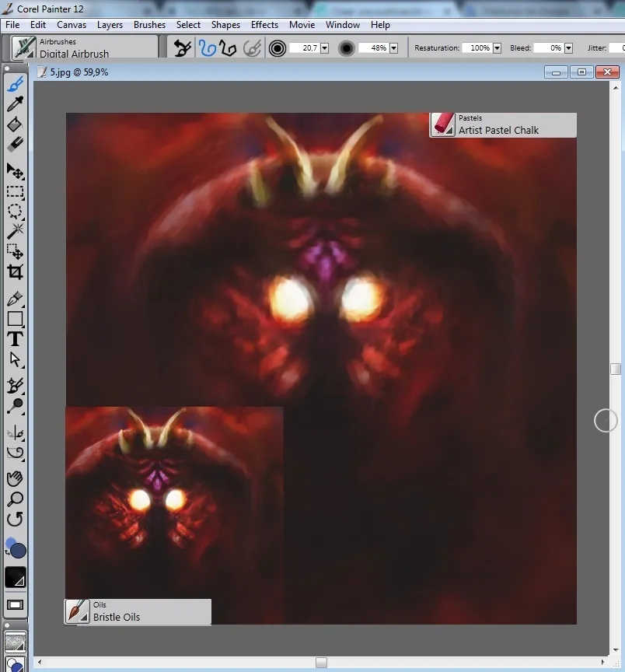Open the File menu
This screenshot has height=672, width=625.
click(x=12, y=25)
